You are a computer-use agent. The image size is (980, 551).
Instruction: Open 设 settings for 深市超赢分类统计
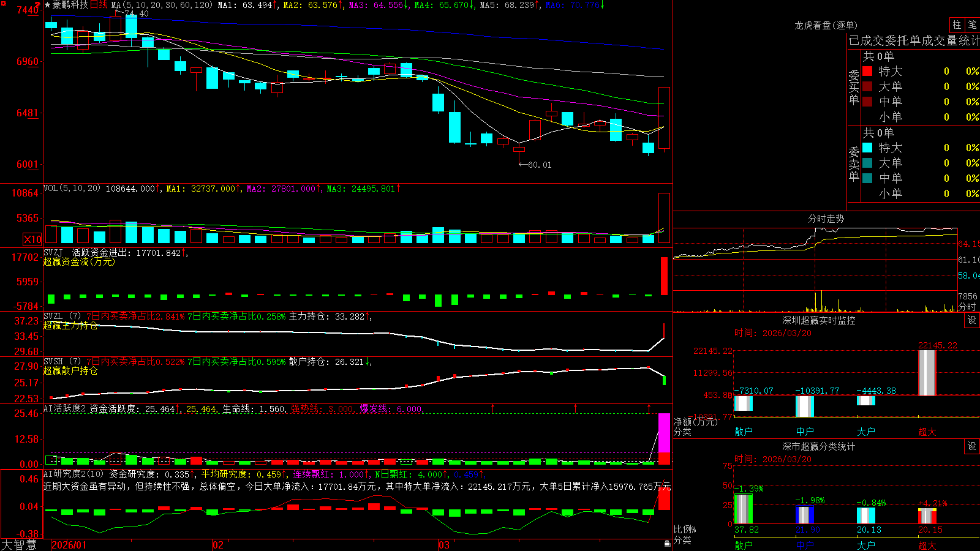[972, 446]
